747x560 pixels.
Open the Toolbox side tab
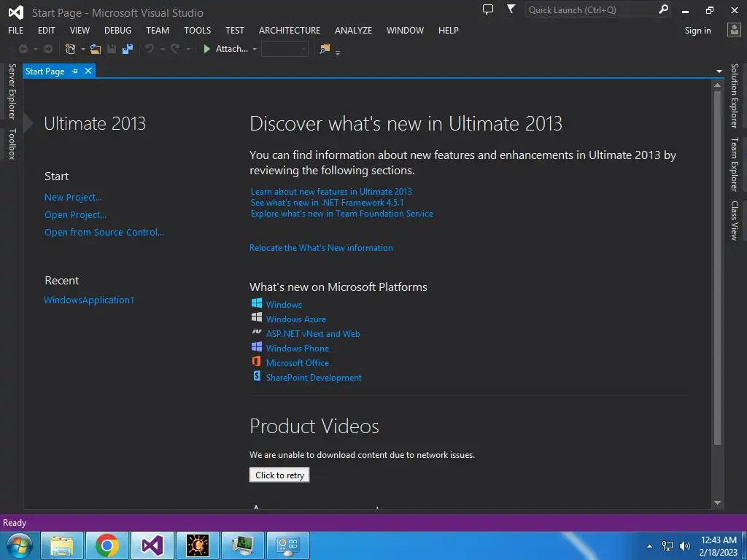coord(12,144)
